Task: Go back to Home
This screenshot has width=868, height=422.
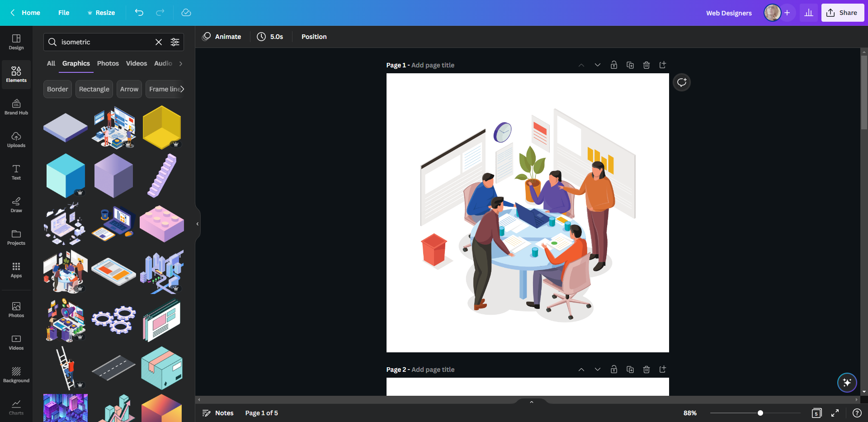Action: [25, 13]
